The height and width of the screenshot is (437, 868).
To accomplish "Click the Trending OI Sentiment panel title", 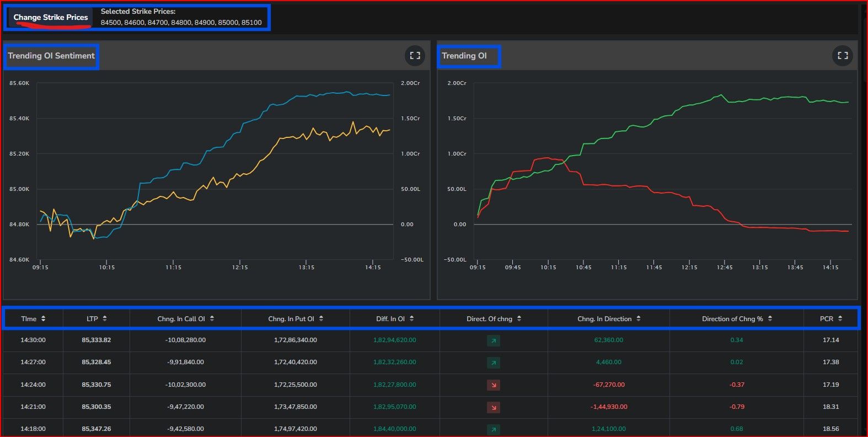I will 51,56.
